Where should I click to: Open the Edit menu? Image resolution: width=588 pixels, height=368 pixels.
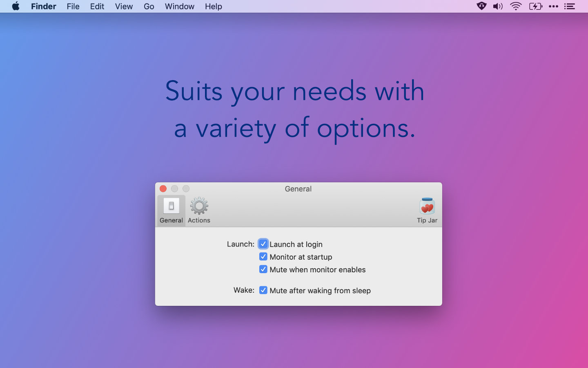97,7
